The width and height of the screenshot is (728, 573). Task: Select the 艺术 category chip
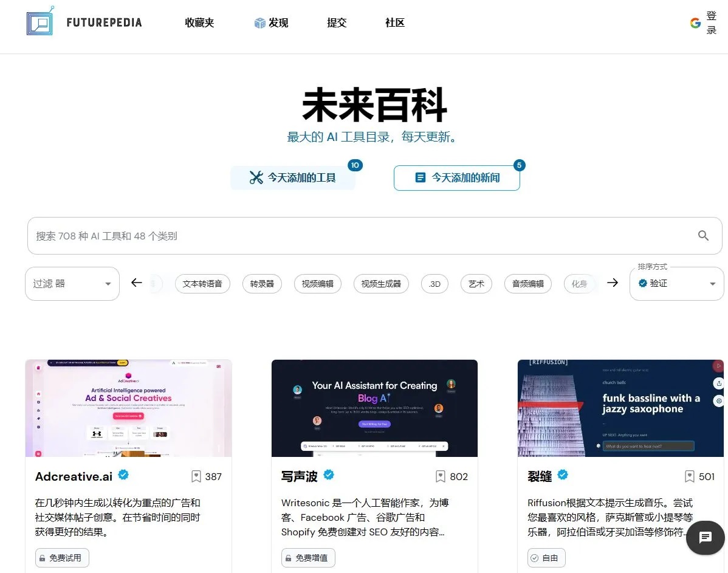coord(476,284)
